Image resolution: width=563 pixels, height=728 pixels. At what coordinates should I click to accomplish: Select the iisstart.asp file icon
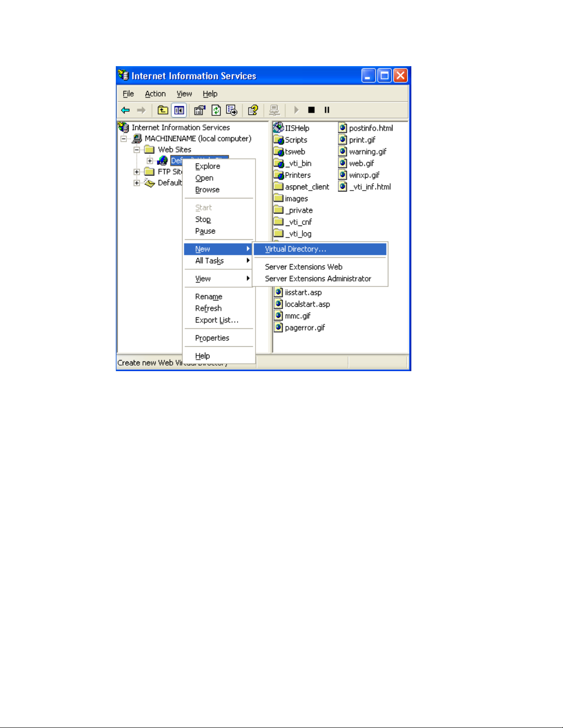278,292
